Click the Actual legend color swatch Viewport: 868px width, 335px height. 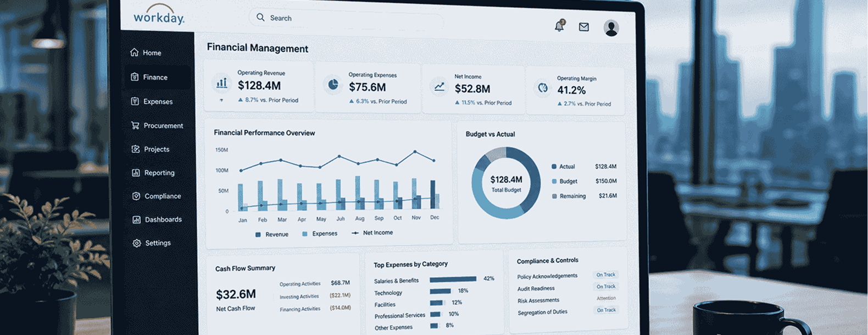(554, 166)
